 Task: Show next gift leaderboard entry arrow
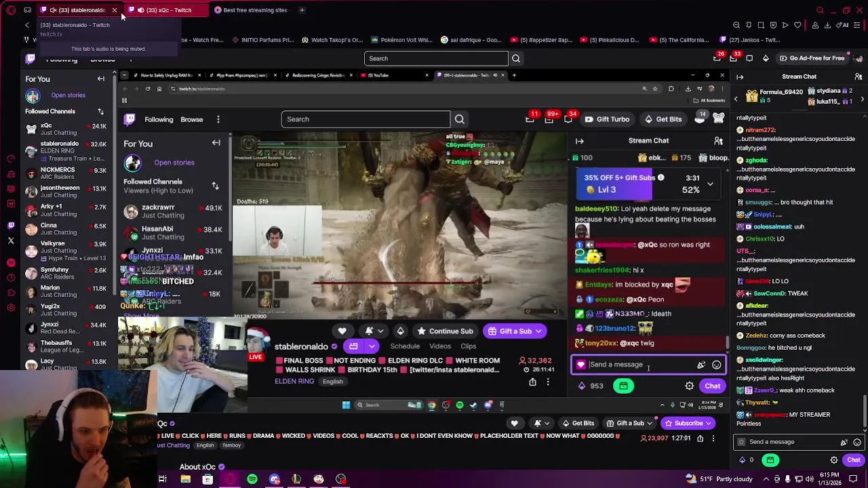(x=862, y=100)
